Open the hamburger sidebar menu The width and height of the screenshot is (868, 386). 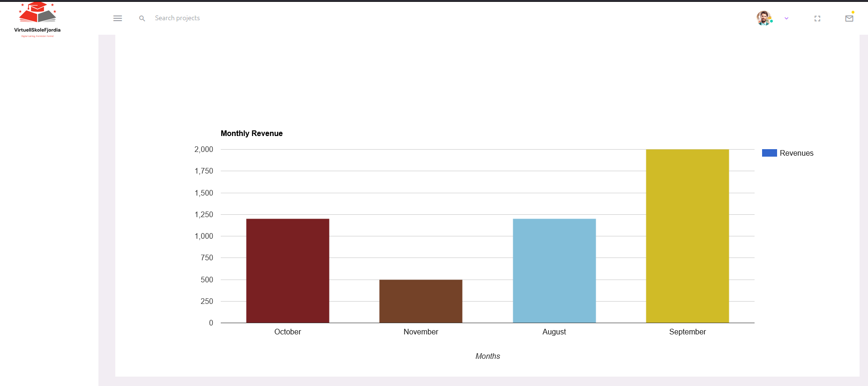(118, 18)
